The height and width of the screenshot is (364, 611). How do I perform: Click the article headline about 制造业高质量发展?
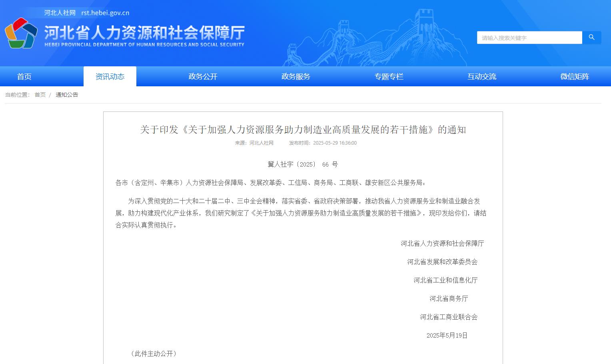click(303, 129)
